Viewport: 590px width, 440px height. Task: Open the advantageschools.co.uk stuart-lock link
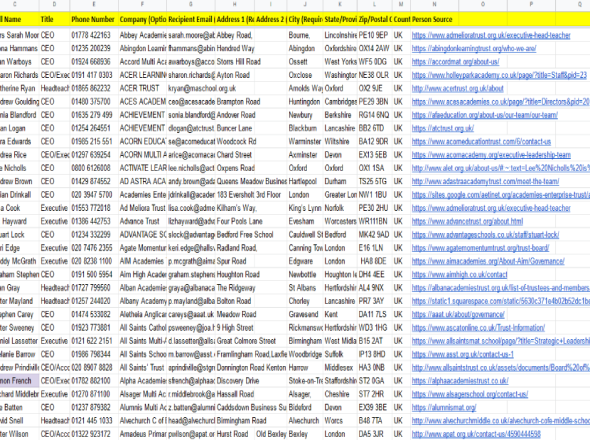(x=485, y=235)
